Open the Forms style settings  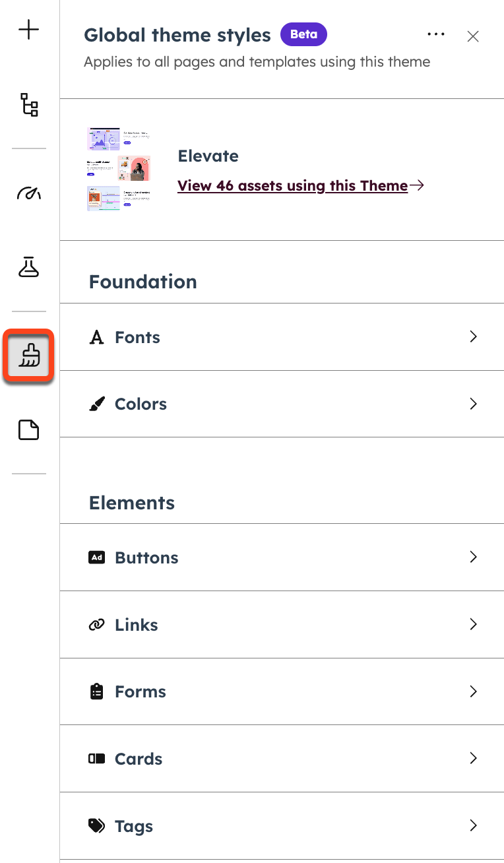click(140, 691)
